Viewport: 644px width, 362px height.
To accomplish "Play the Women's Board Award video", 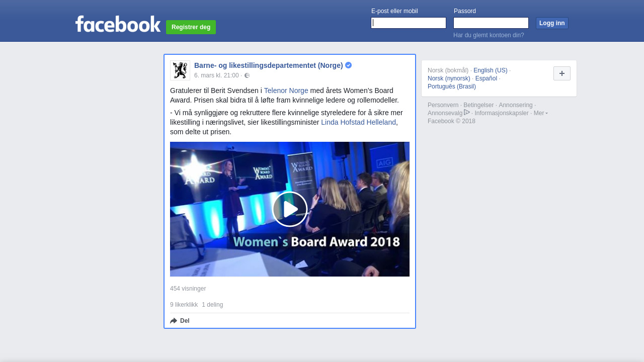I will pyautogui.click(x=290, y=209).
